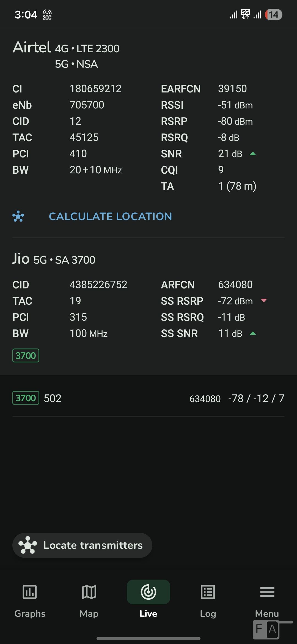297x644 pixels.
Task: Tap the 2CC carrier aggregation status icon
Action: 47,15
